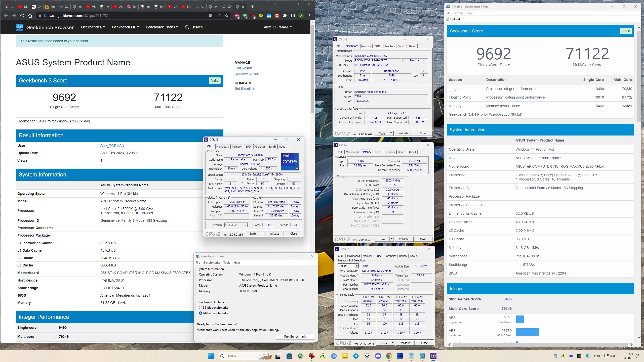This screenshot has height=362, width=644.
Task: Expand the Geekbench 6 navbar dropdown
Action: [93, 27]
